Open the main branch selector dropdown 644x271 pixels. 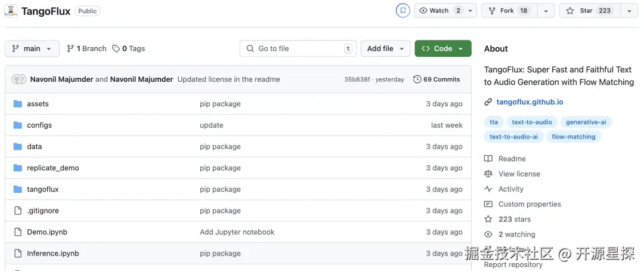32,48
